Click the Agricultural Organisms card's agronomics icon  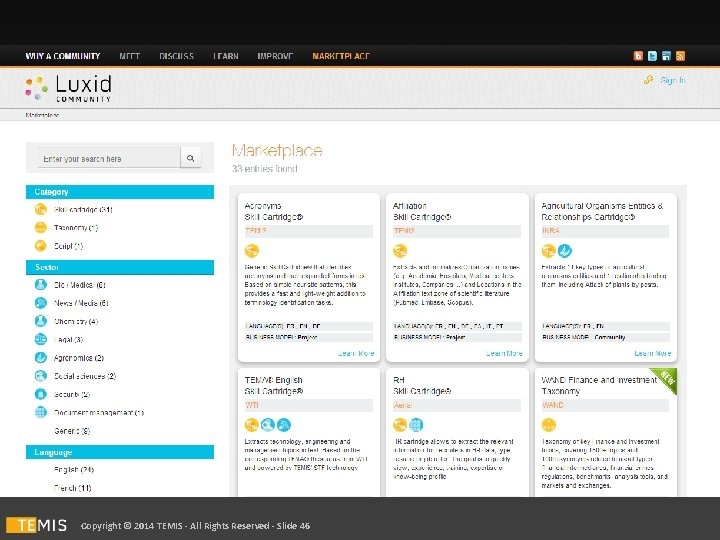[565, 251]
